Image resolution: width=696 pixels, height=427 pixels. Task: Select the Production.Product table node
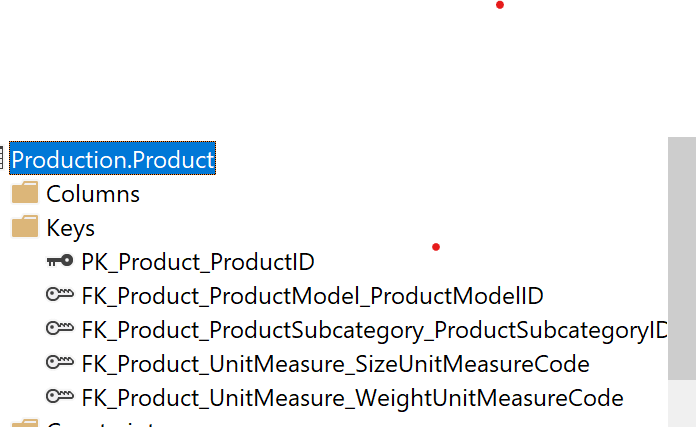click(112, 158)
